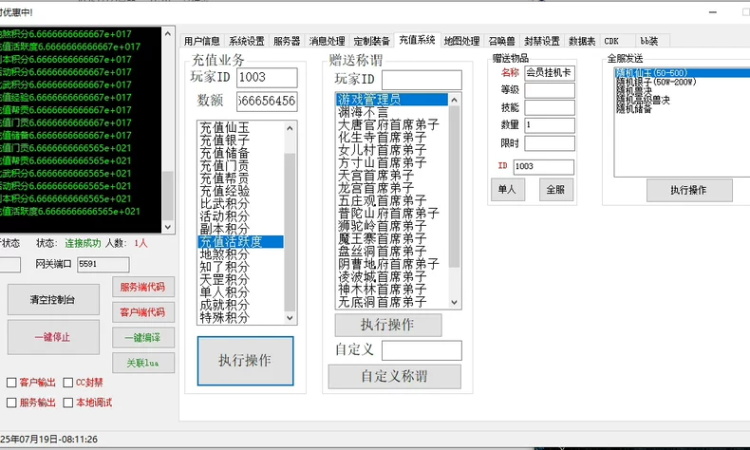
Task: Click the red 一键停止 button
Action: pos(53,337)
